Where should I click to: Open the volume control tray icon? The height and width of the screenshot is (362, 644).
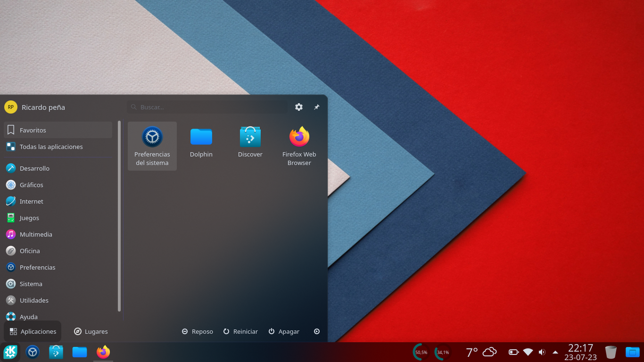542,352
